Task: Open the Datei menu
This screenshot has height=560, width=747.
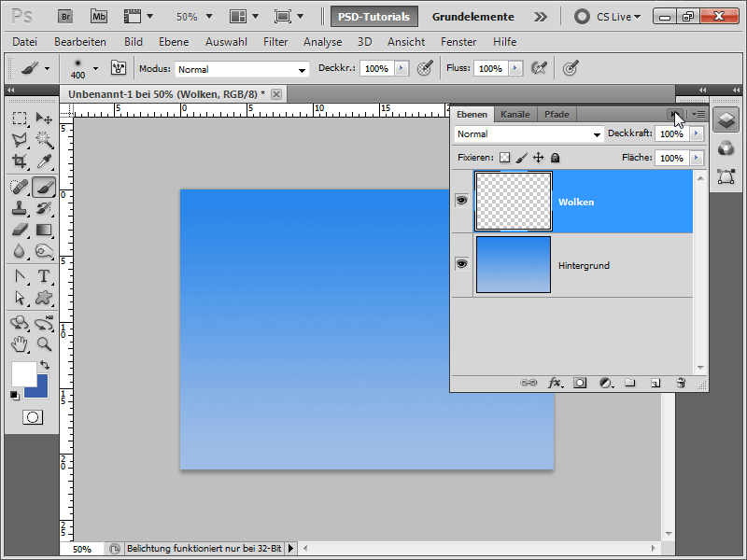Action: pyautogui.click(x=25, y=42)
